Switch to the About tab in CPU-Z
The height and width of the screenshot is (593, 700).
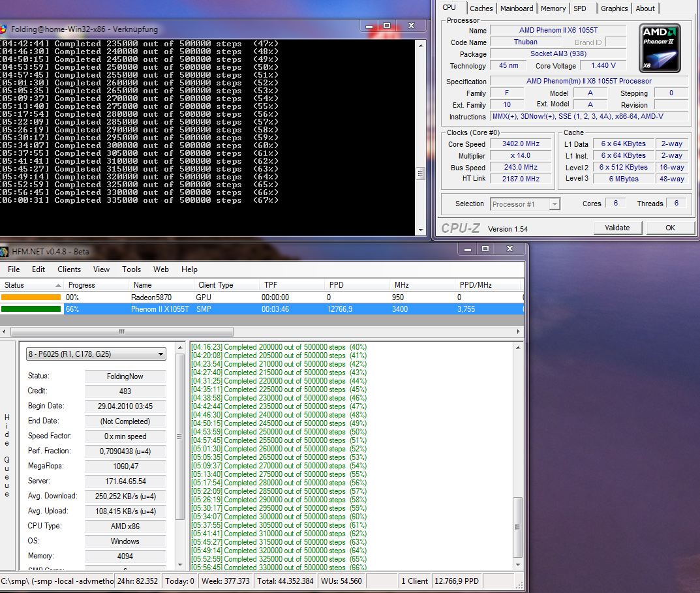pyautogui.click(x=645, y=8)
